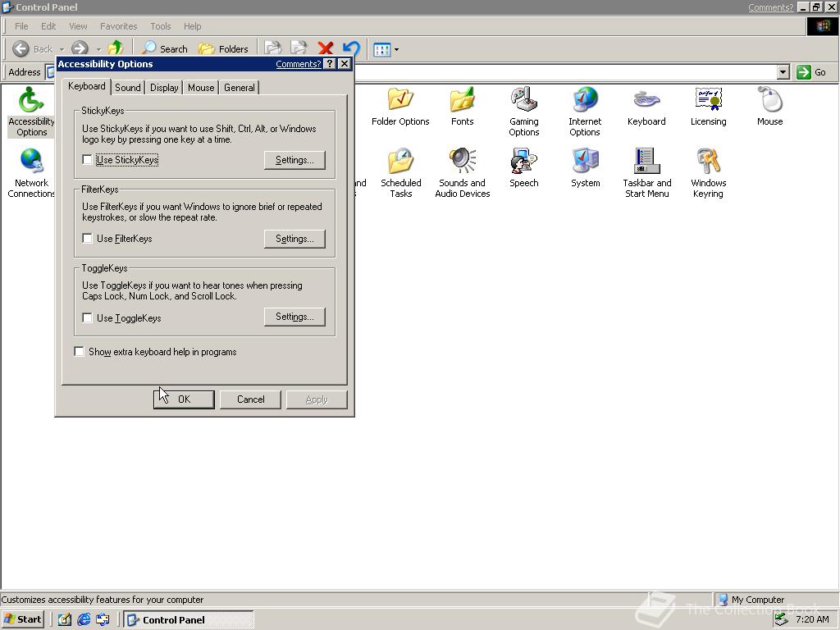Open the Licensing icon
Viewport: 840px width, 630px height.
click(x=708, y=107)
